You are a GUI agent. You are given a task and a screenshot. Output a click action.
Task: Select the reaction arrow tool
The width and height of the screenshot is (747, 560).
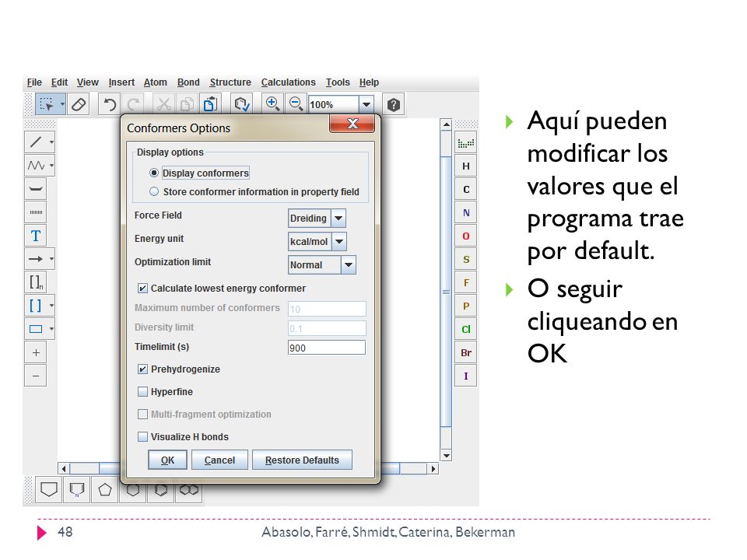point(37,259)
